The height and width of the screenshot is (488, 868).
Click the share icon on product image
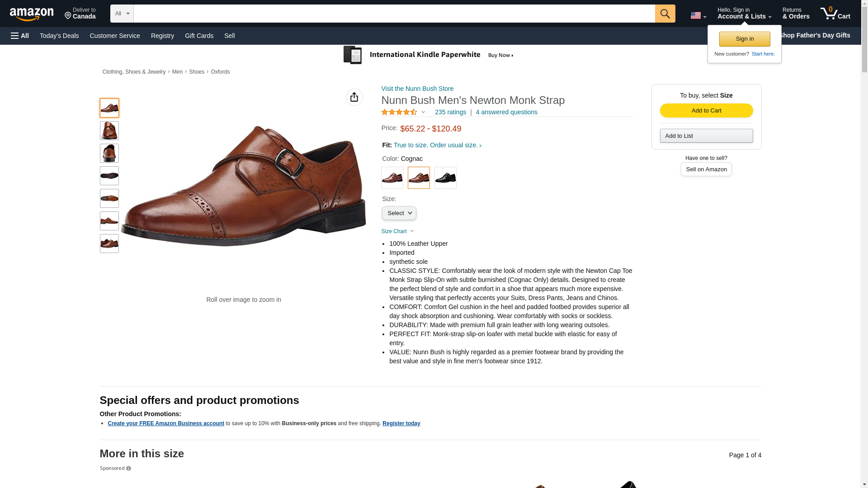(354, 97)
